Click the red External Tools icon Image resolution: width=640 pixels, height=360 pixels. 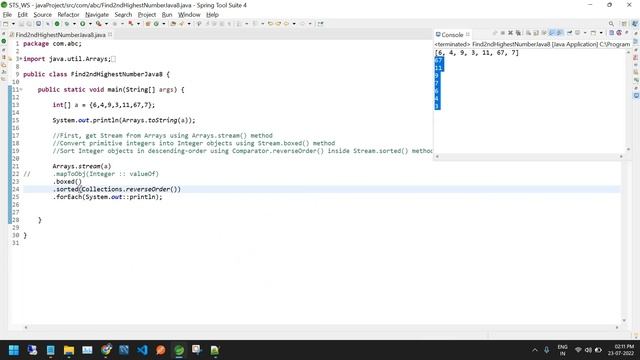click(131, 24)
